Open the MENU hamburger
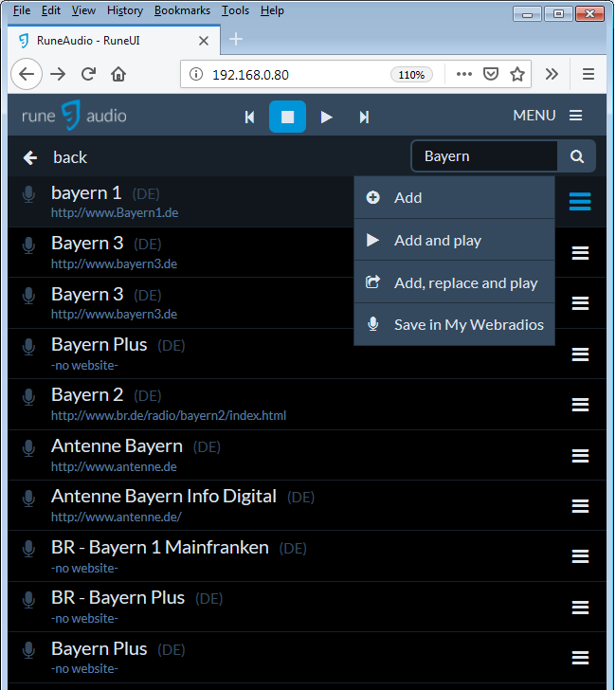The width and height of the screenshot is (616, 690). point(548,116)
